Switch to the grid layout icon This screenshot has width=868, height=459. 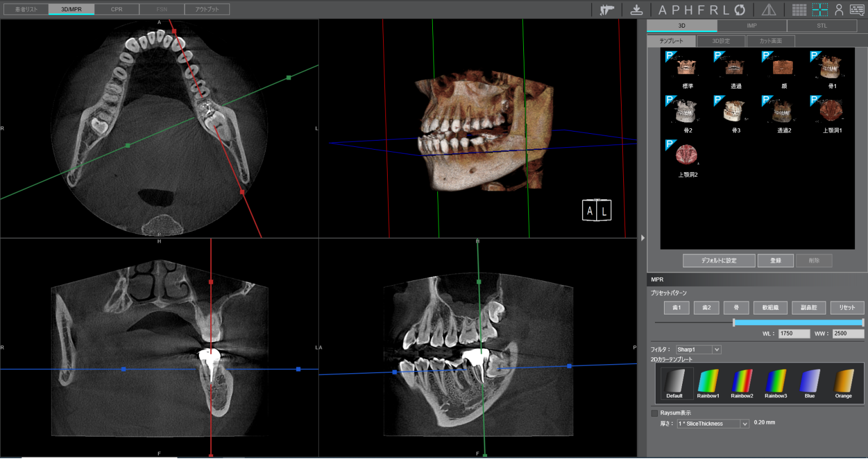[799, 10]
